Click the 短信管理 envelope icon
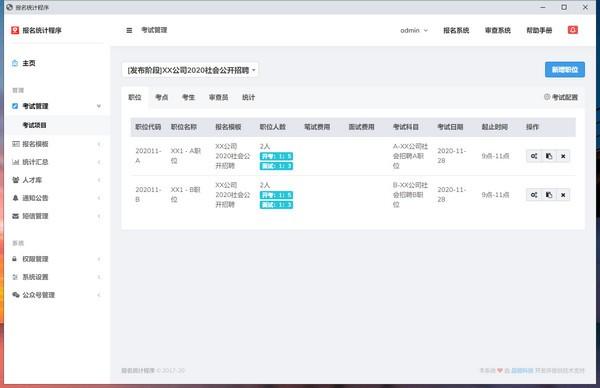 pyautogui.click(x=15, y=216)
